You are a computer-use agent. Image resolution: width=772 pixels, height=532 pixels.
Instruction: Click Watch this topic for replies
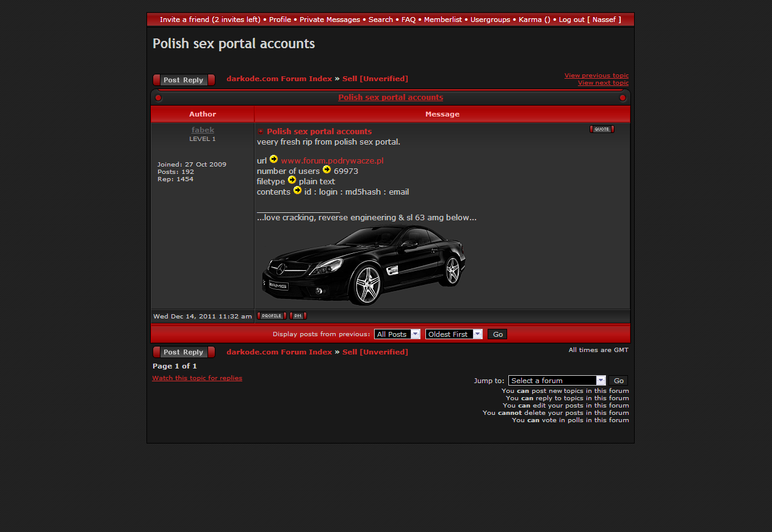point(197,378)
